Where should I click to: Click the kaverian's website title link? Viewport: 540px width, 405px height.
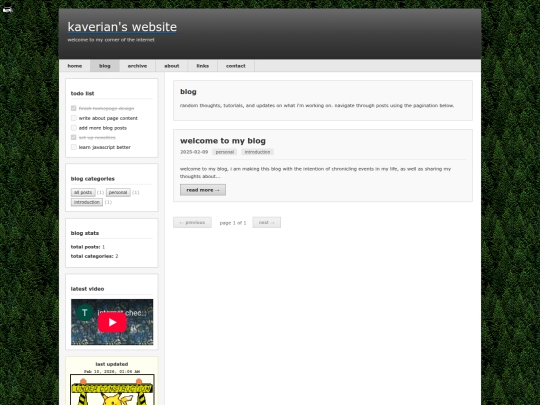(x=122, y=27)
